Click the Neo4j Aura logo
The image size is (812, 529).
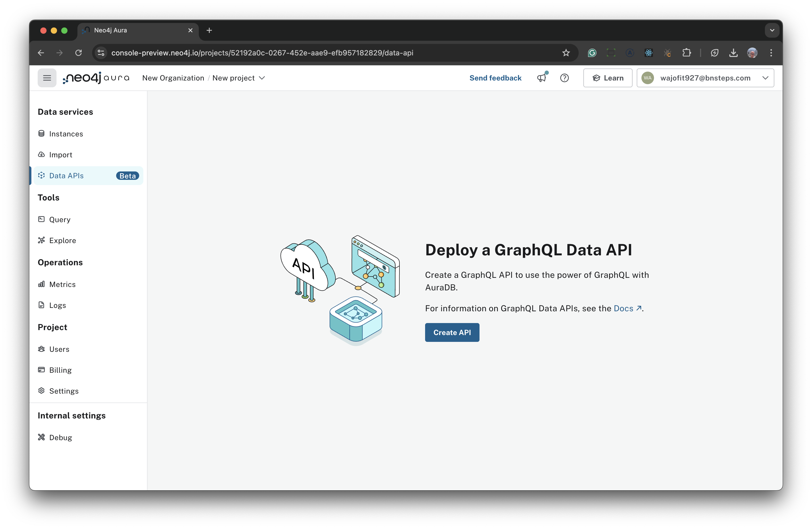(96, 78)
